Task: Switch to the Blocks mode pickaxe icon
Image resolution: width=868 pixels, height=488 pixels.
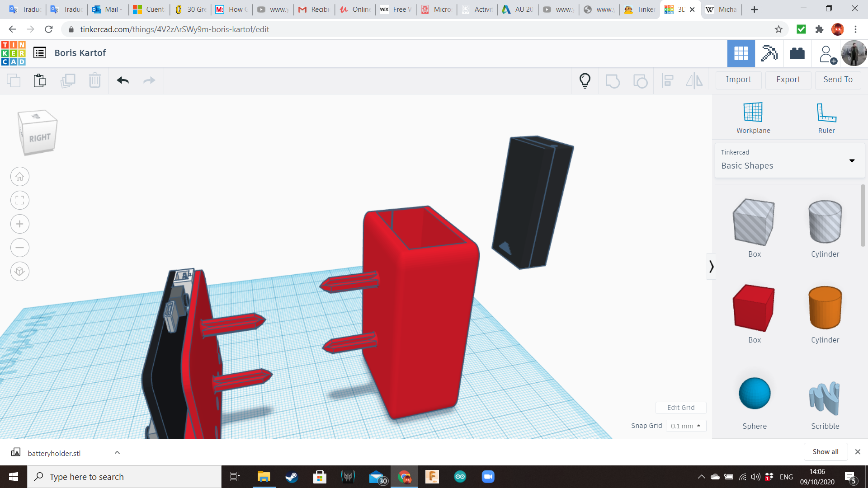Action: pyautogui.click(x=769, y=53)
